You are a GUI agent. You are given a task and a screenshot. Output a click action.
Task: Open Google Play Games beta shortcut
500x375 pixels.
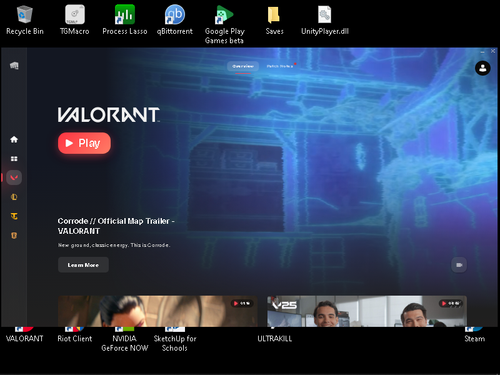224,24
